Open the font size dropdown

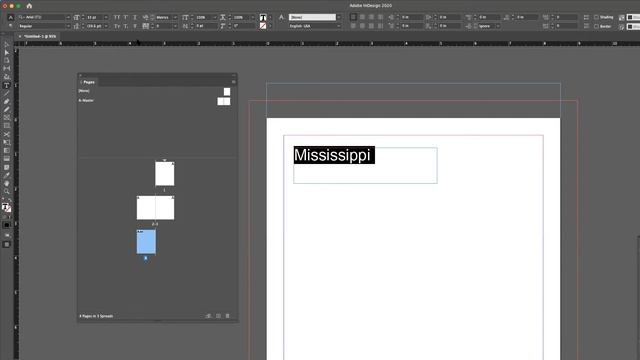pyautogui.click(x=106, y=17)
